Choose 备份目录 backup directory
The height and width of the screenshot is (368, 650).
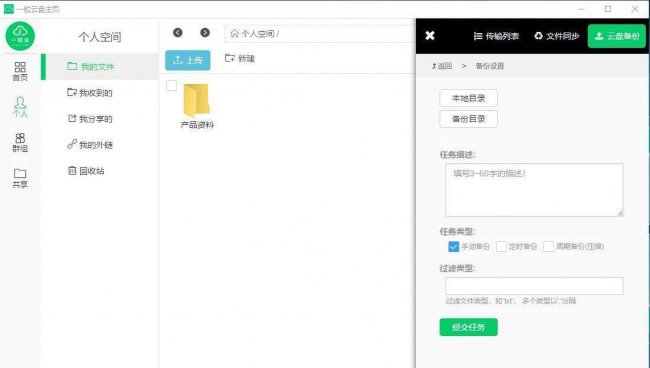pyautogui.click(x=468, y=119)
